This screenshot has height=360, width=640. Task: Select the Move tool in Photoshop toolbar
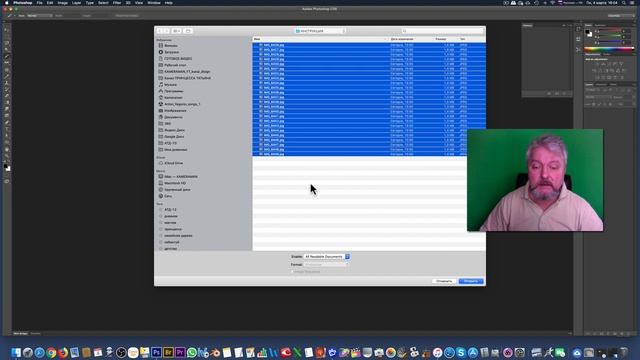(7, 30)
